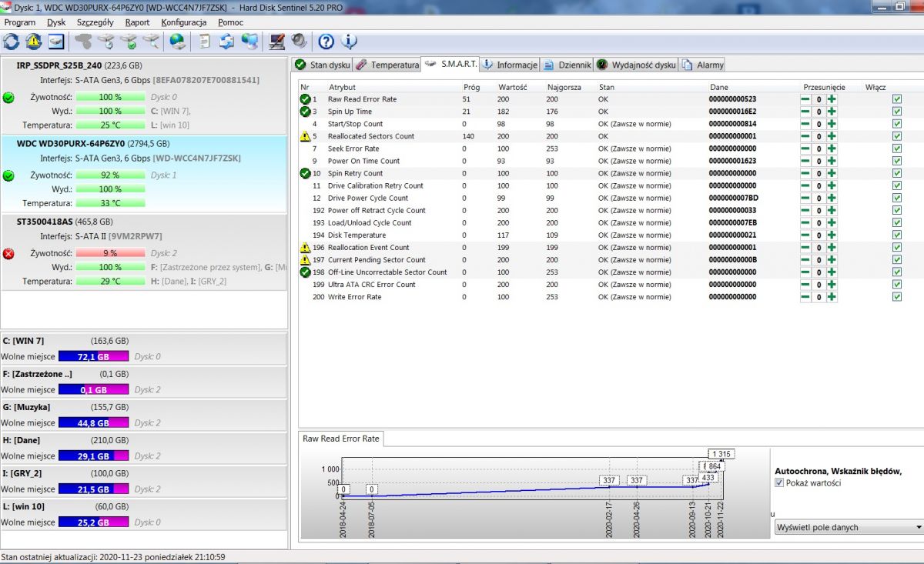The width and height of the screenshot is (924, 564).
Task: Open the Wyświetl pole danych dropdown
Action: click(849, 527)
